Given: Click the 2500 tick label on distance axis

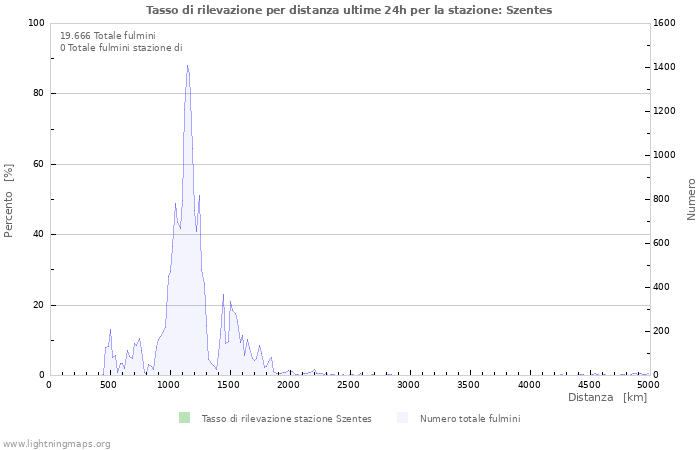Looking at the screenshot, I should point(348,385).
